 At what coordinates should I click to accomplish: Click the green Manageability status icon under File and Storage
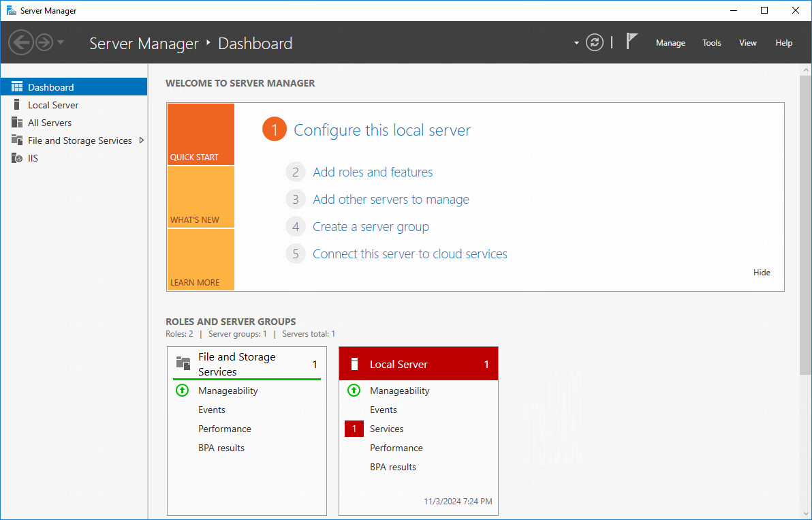183,390
